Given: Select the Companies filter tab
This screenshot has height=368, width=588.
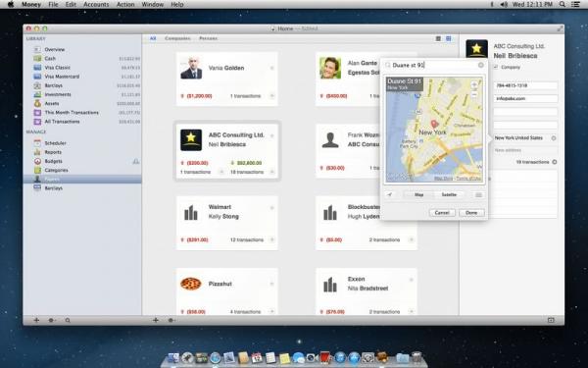Looking at the screenshot, I should (177, 38).
